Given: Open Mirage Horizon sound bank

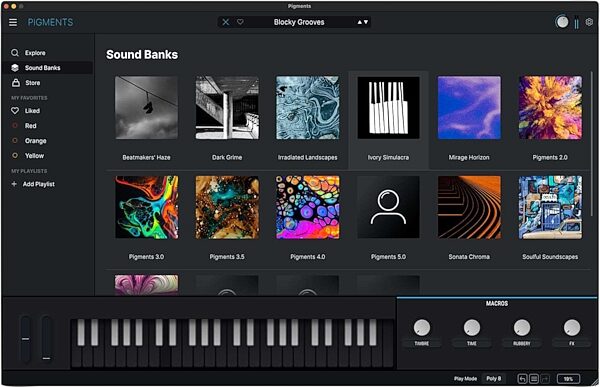Looking at the screenshot, I should click(469, 108).
